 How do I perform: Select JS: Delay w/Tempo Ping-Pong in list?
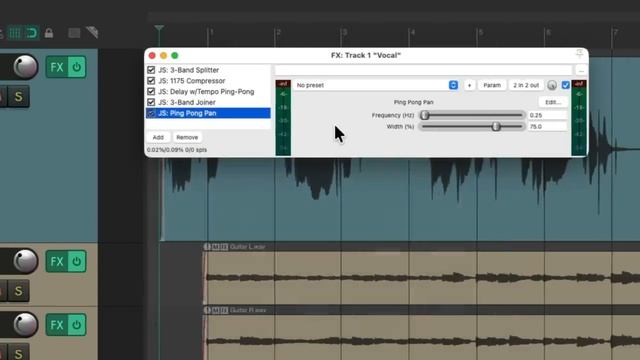pyautogui.click(x=206, y=91)
